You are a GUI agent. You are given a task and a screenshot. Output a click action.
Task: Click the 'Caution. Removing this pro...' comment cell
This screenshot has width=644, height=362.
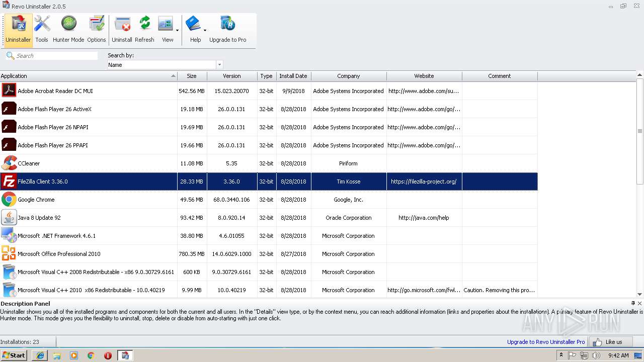point(500,290)
